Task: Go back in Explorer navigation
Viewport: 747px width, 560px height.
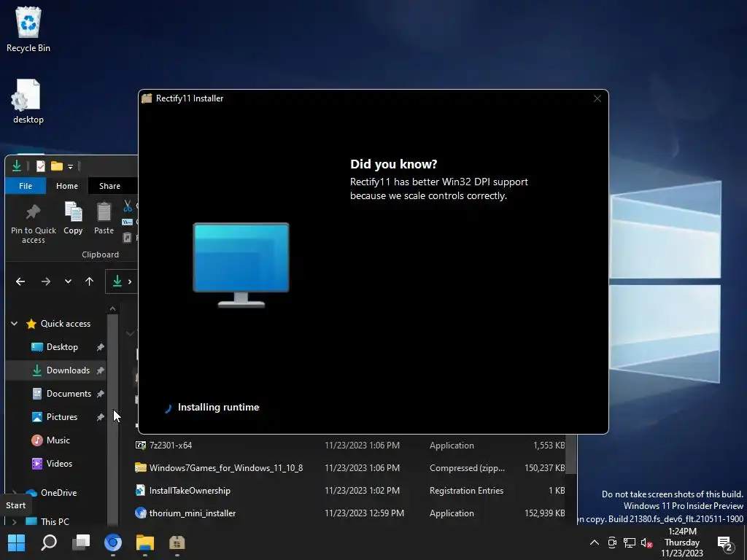Action: click(20, 281)
